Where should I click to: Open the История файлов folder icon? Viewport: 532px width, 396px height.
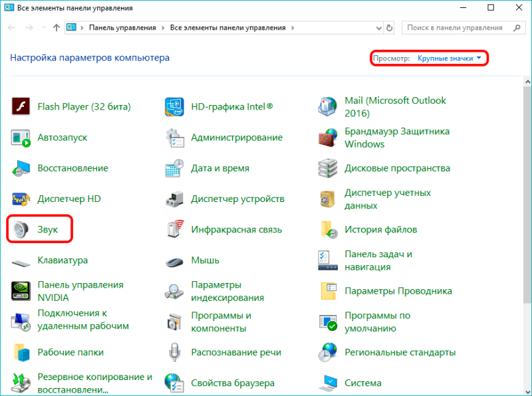click(x=329, y=229)
